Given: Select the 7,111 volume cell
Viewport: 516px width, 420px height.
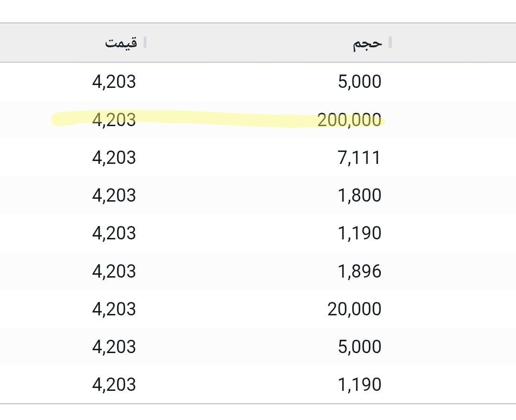Looking at the screenshot, I should click(359, 158).
